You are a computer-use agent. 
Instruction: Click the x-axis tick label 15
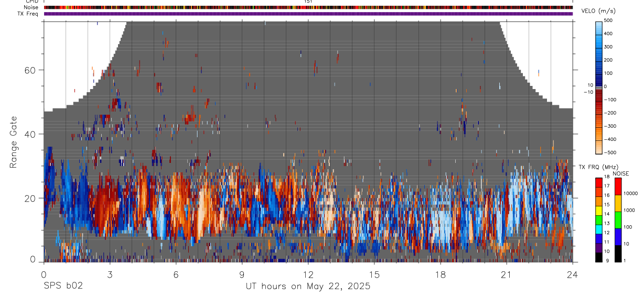click(374, 274)
